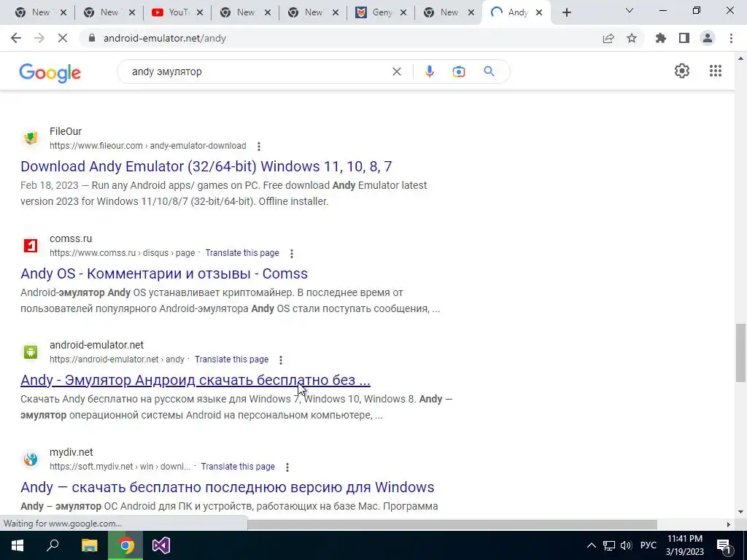Start voice search with microphone icon
The width and height of the screenshot is (747, 560).
point(429,71)
